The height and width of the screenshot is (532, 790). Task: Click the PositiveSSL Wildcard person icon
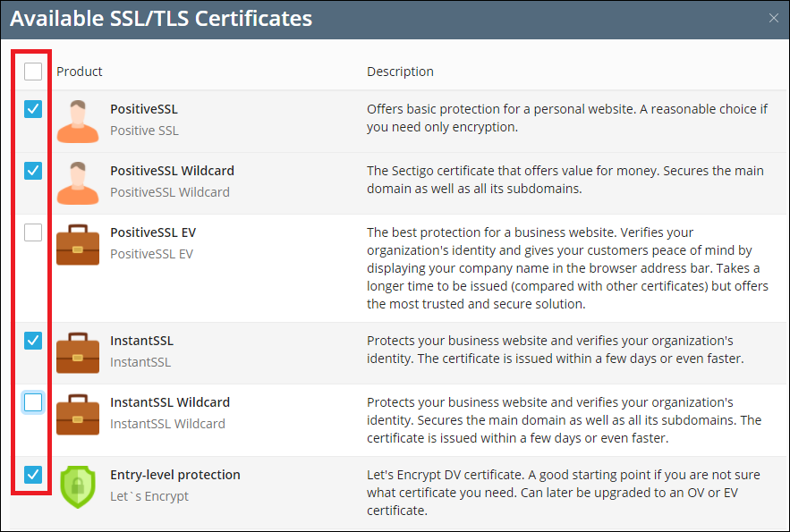(78, 182)
